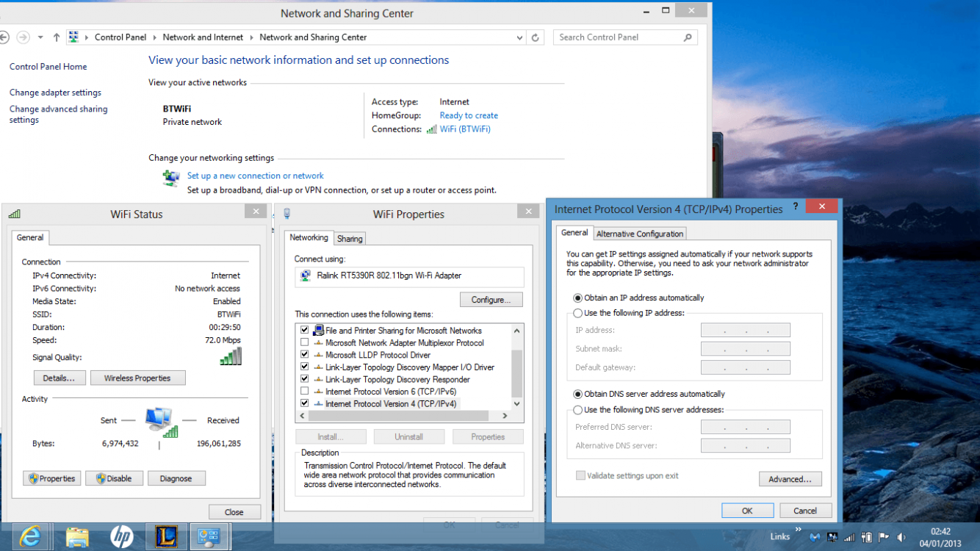Expand the Control Panel breadcrumb arrow
Image resolution: width=980 pixels, height=551 pixels.
click(155, 37)
